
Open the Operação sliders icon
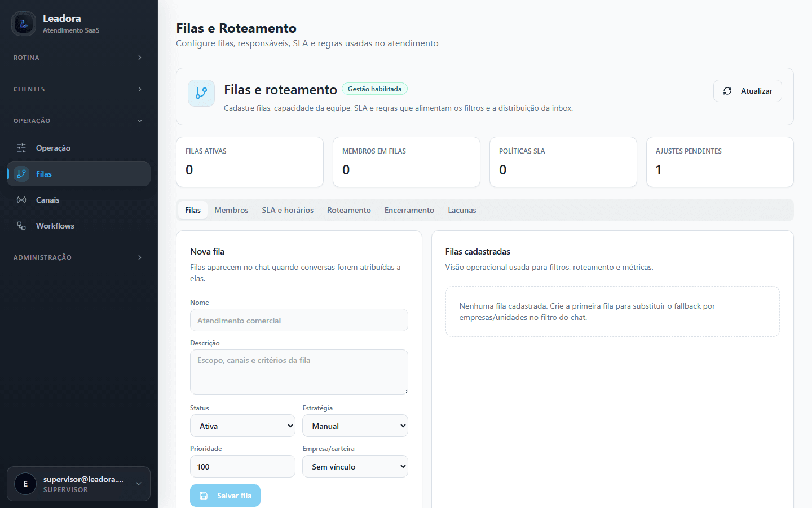click(x=21, y=148)
